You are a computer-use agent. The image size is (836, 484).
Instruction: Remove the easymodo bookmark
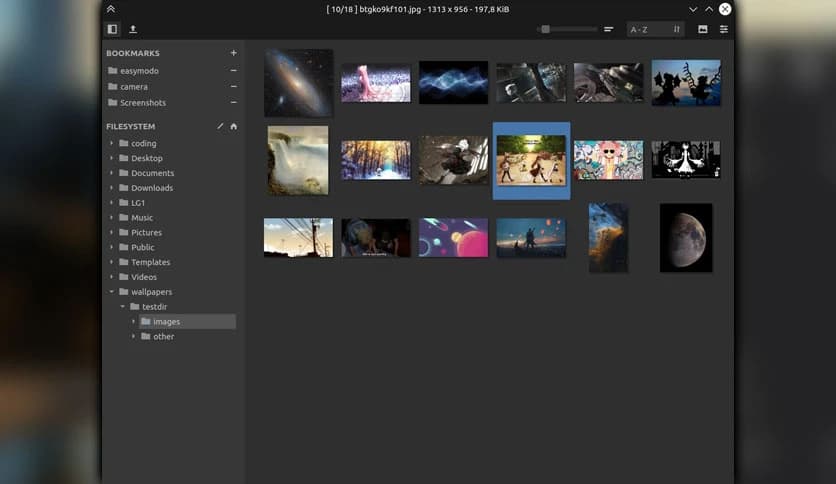click(x=234, y=70)
